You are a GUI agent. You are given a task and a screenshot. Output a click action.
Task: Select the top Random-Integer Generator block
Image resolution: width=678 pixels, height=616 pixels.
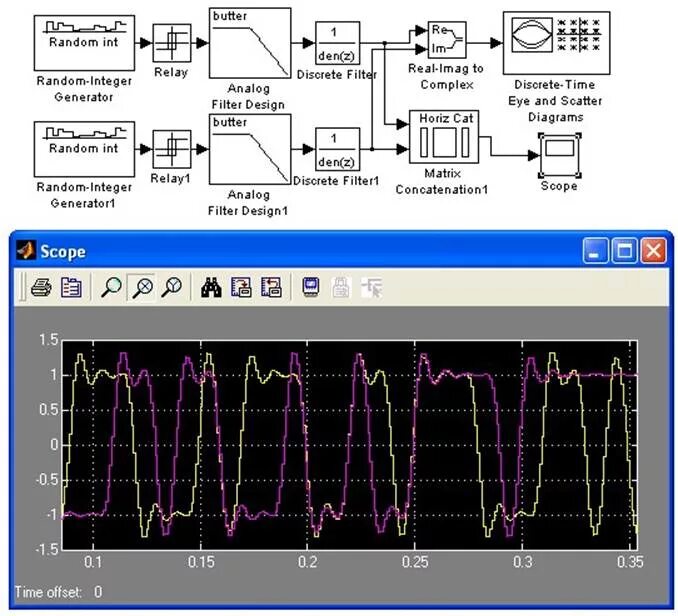pos(84,43)
